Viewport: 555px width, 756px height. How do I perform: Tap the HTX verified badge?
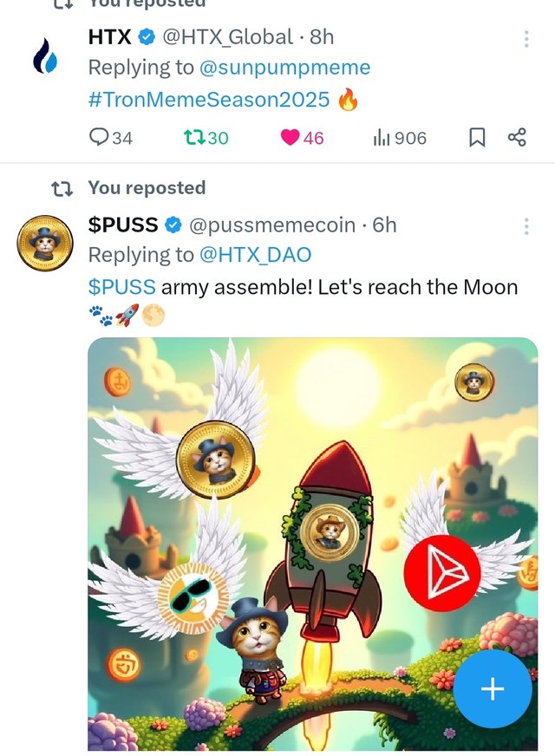147,36
